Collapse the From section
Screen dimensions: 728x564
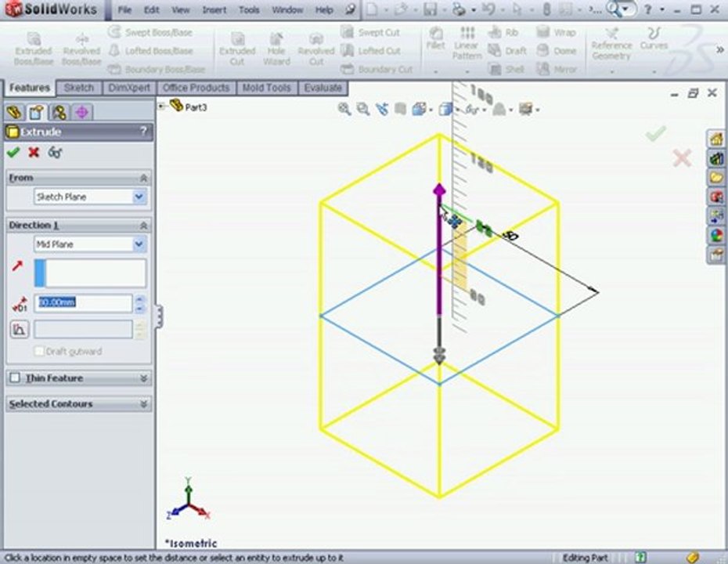pos(143,178)
